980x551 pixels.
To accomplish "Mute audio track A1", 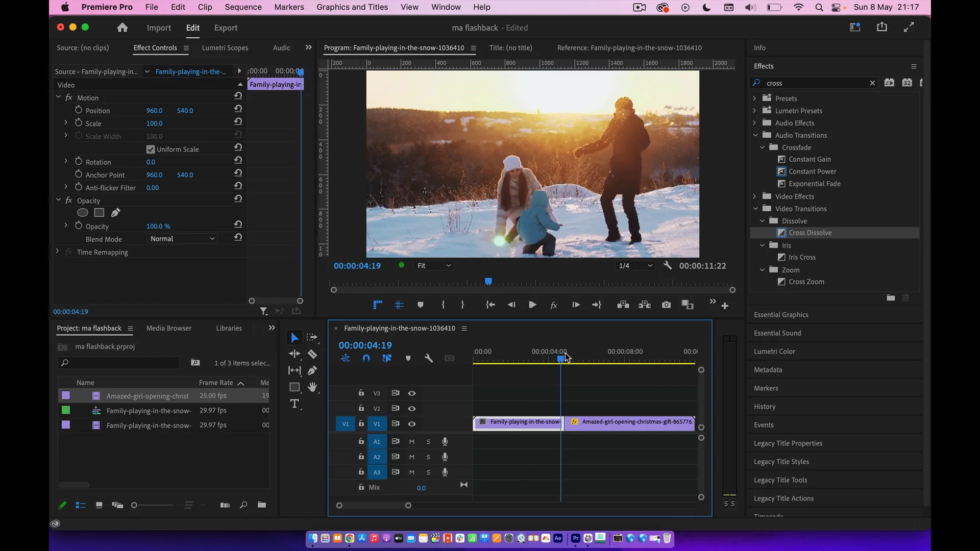I will 412,441.
